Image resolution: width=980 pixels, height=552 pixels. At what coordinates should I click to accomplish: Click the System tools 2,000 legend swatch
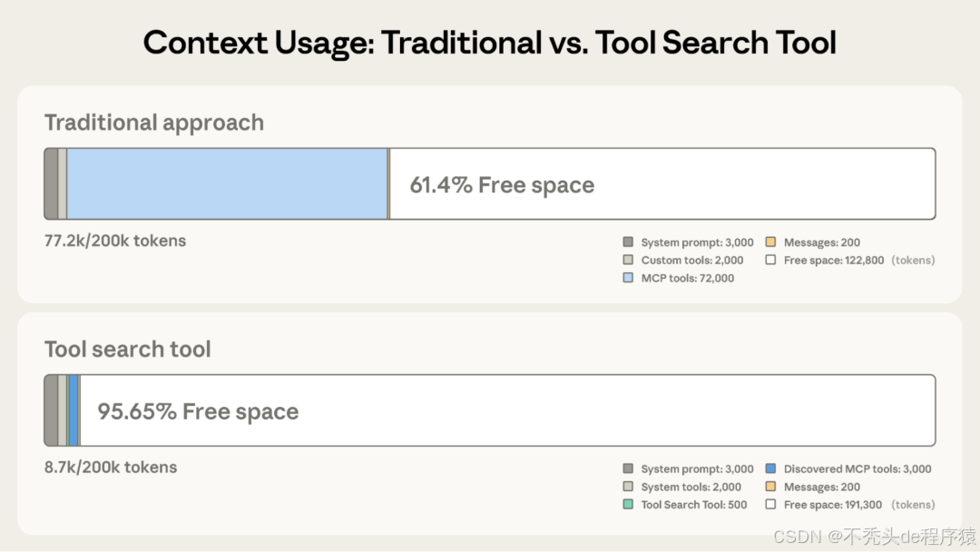click(x=628, y=487)
